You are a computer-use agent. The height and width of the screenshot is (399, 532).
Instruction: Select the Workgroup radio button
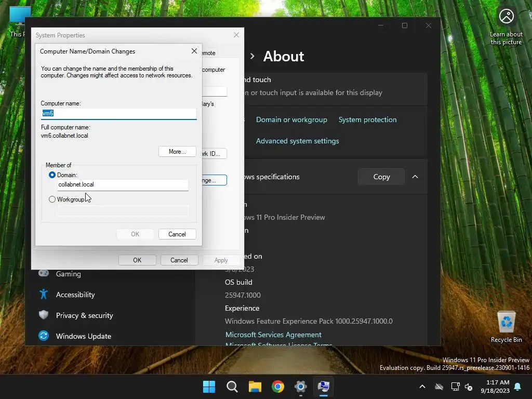pos(52,199)
